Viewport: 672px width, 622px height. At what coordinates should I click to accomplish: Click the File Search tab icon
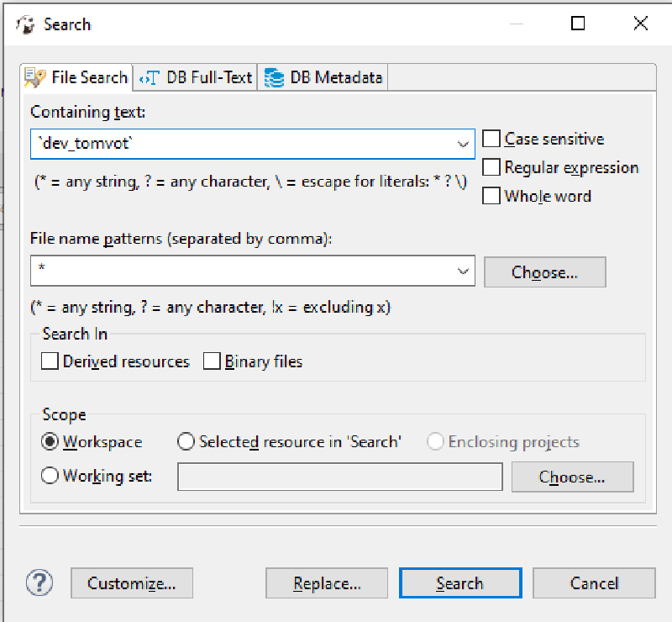tap(36, 78)
